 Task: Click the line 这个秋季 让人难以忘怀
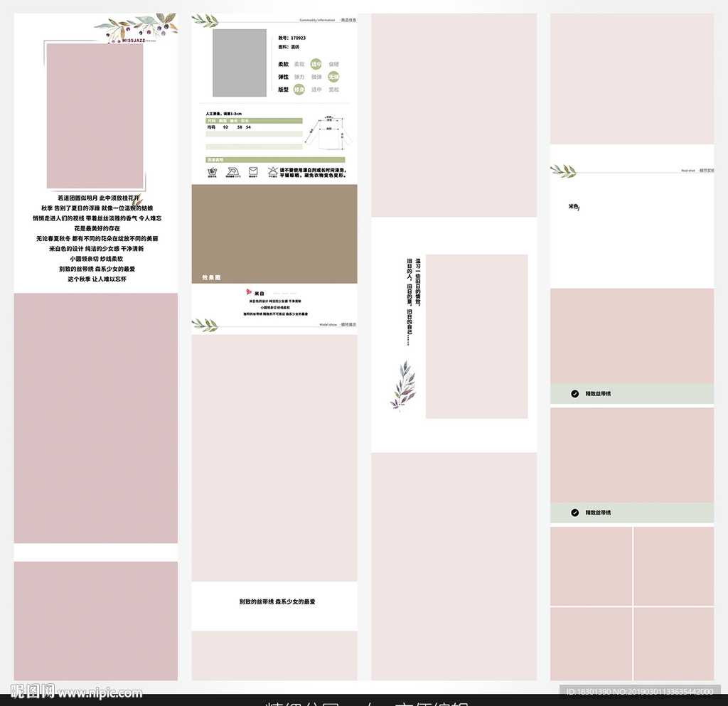pyautogui.click(x=97, y=279)
